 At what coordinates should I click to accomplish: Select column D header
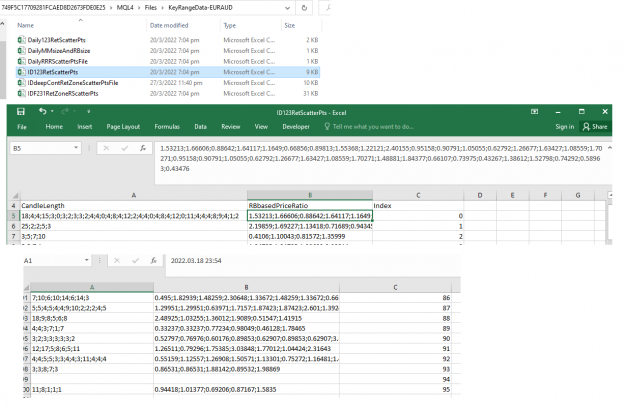[x=480, y=195]
